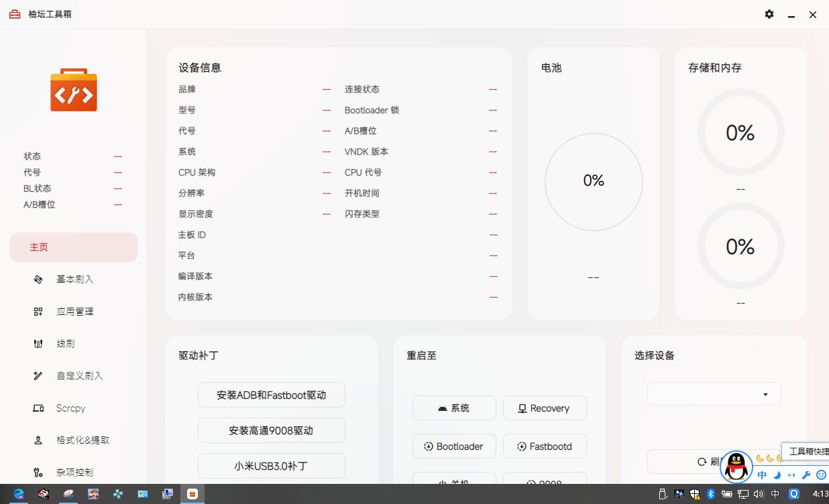Expand the network icon in the system tray
The height and width of the screenshot is (504, 829).
(x=742, y=494)
